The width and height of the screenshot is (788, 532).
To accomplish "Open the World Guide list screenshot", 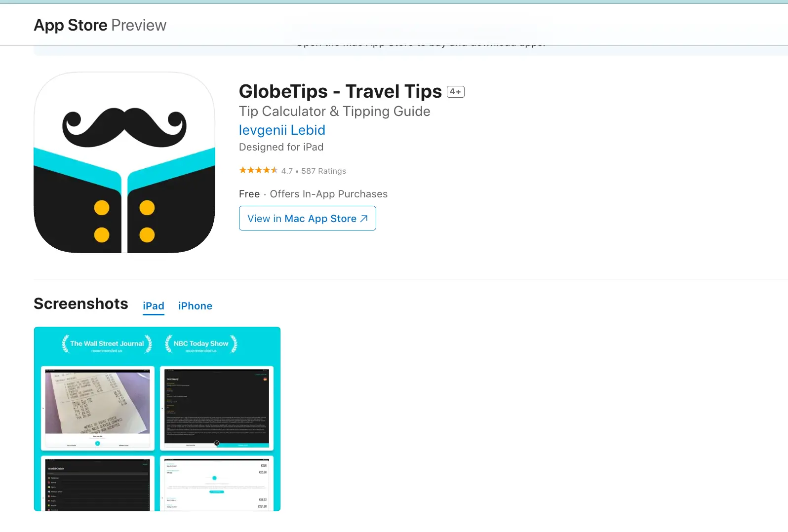I will [x=98, y=483].
